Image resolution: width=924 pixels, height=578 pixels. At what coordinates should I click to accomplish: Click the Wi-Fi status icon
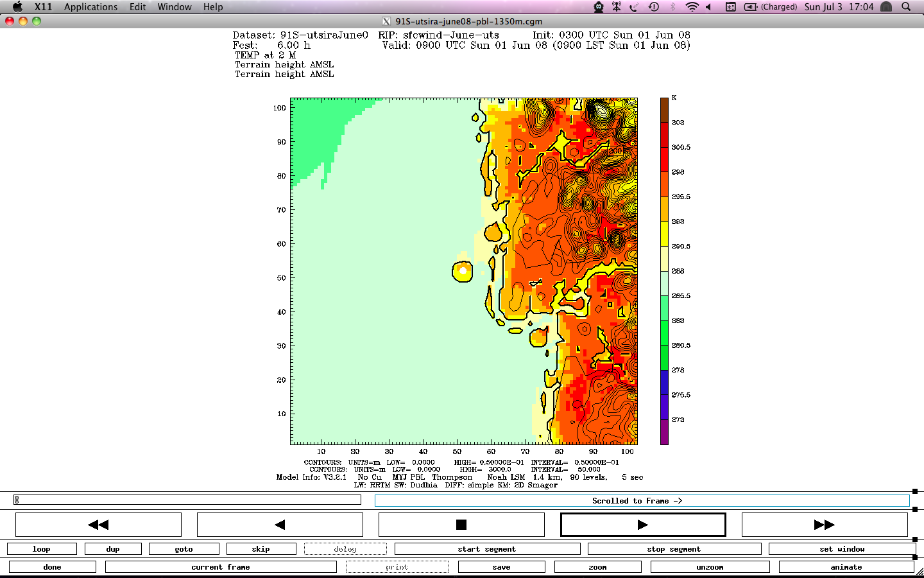tap(692, 7)
